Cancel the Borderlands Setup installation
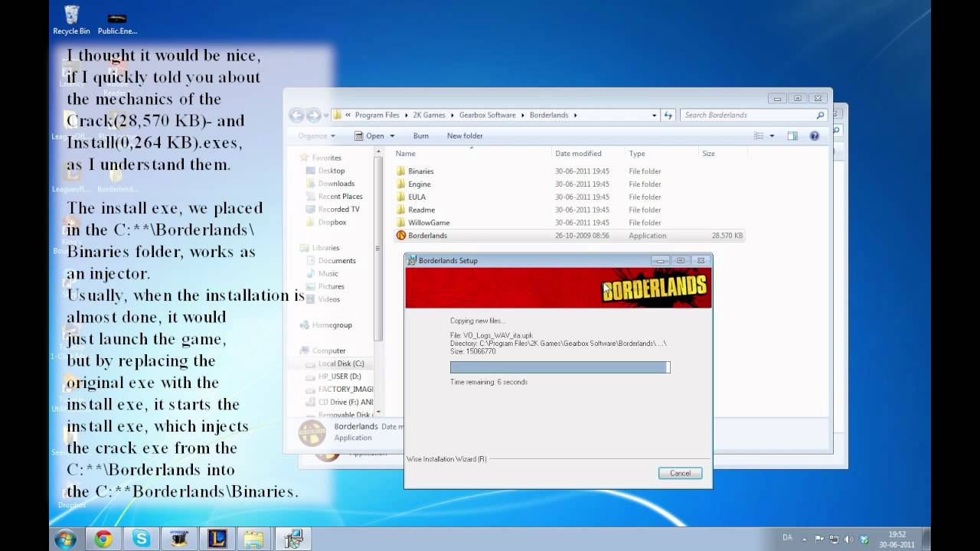Image resolution: width=980 pixels, height=551 pixels. [x=680, y=473]
